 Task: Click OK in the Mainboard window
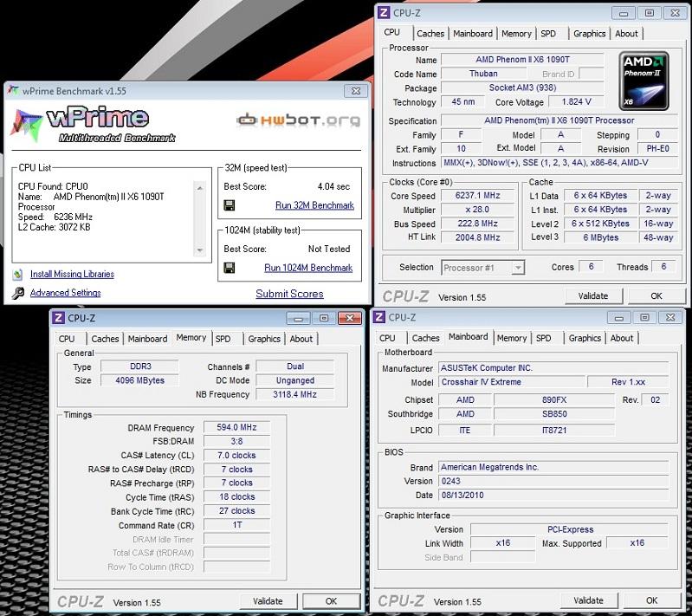coord(652,600)
